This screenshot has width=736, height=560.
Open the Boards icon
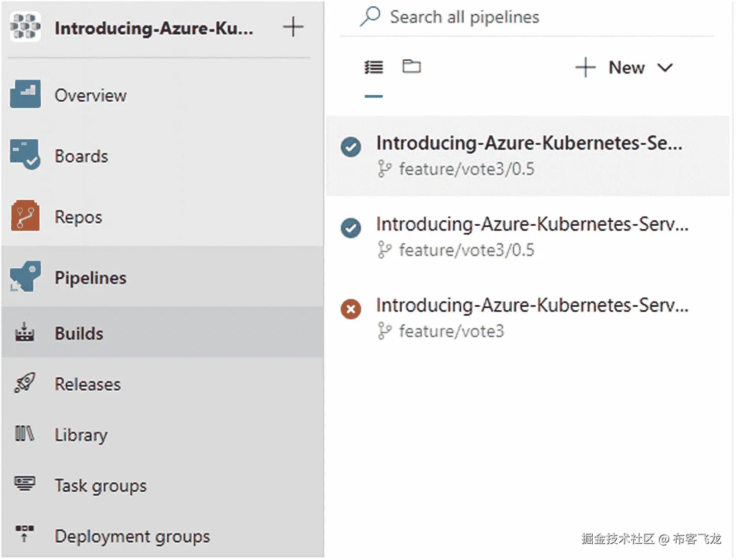pos(25,155)
